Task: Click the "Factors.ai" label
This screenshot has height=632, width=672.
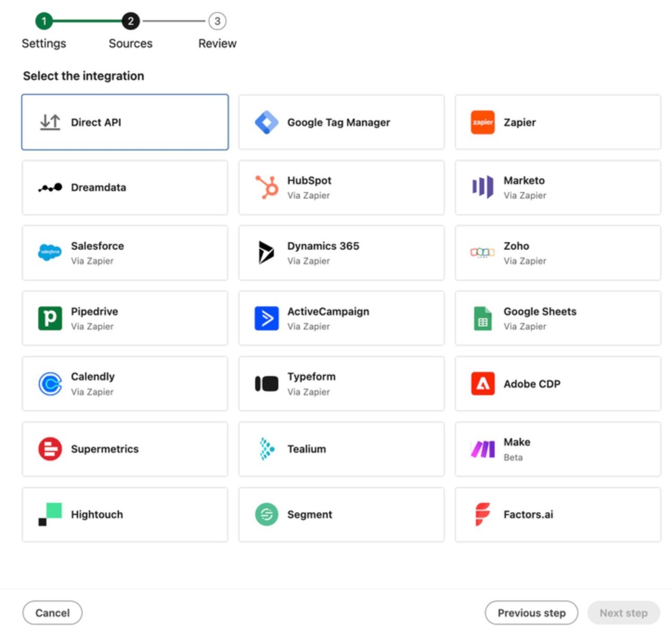Action: click(528, 514)
